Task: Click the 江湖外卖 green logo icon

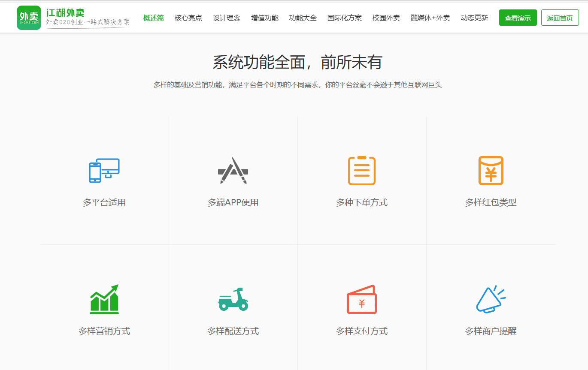Action: [29, 18]
